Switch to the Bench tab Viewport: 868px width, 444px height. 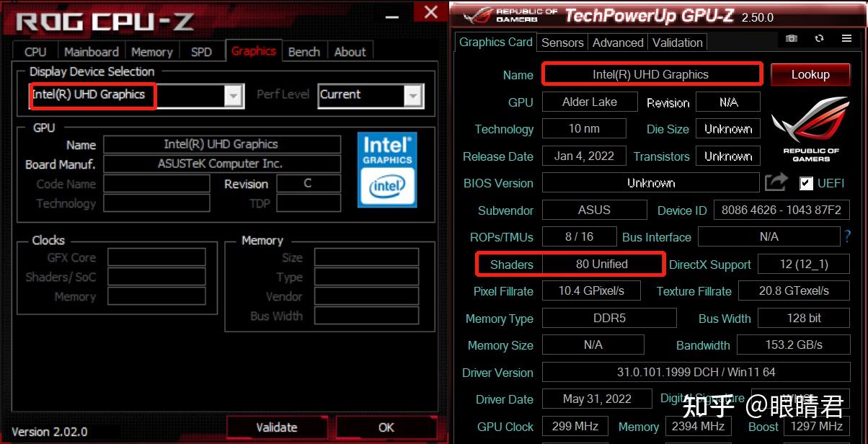coord(304,52)
